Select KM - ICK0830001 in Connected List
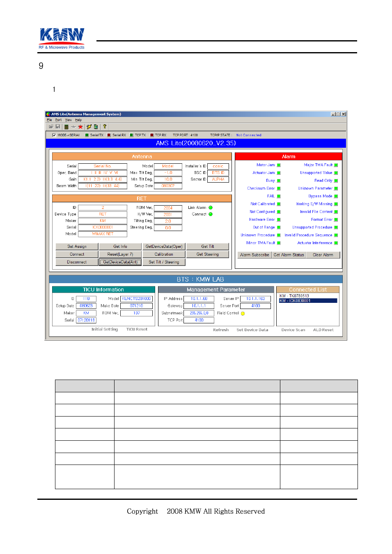The image size is (392, 554). tap(308, 301)
